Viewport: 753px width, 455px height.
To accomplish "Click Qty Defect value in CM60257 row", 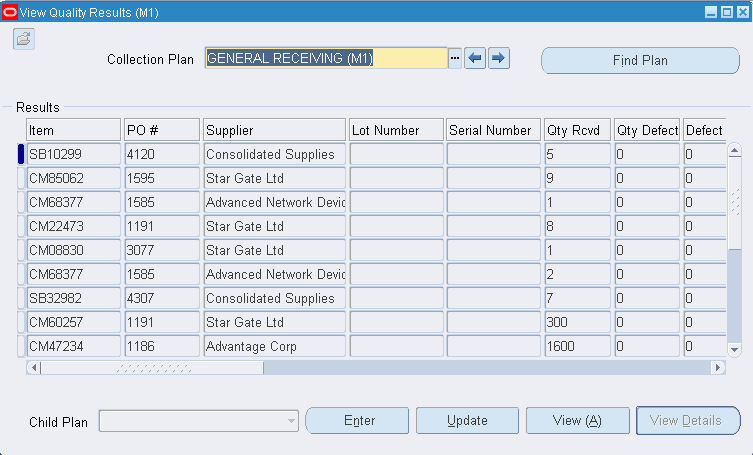I will (647, 322).
